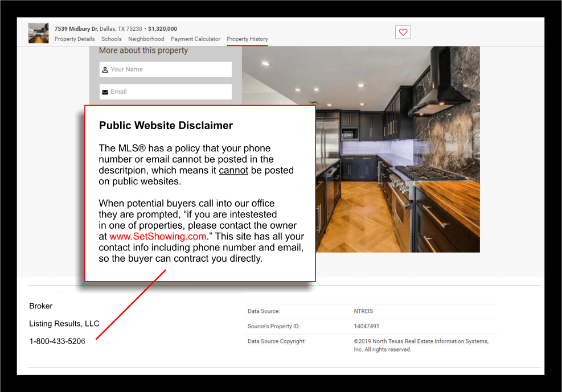Switch to the Schools tab
The image size is (562, 392).
tap(112, 39)
